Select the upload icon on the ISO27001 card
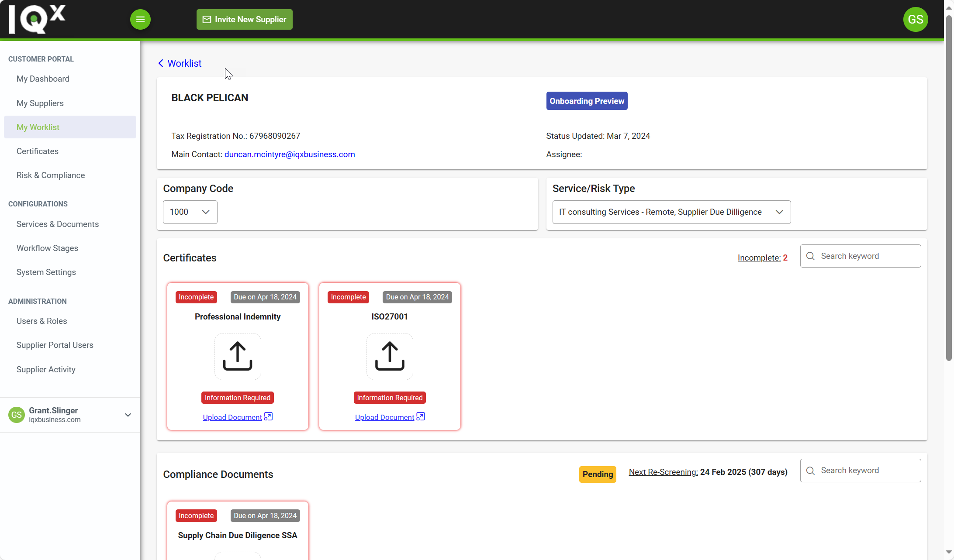954x560 pixels. (389, 356)
